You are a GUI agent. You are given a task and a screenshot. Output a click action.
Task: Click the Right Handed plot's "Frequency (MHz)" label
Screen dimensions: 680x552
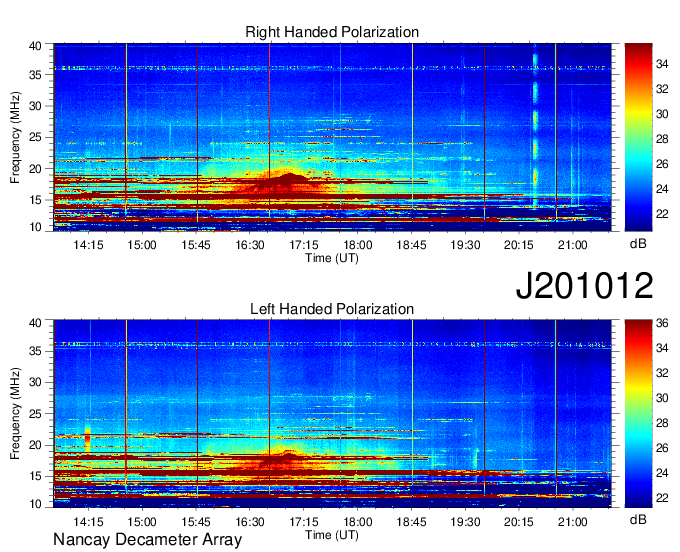(16, 137)
